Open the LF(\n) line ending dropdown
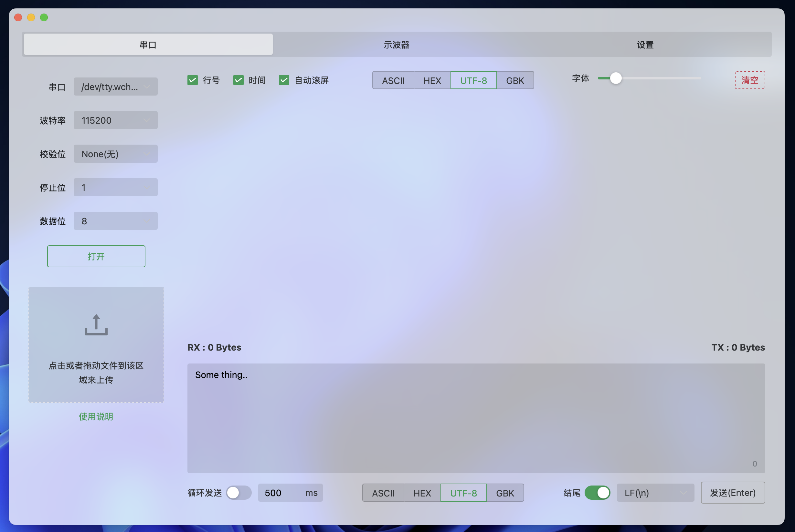Viewport: 795px width, 532px height. pyautogui.click(x=655, y=493)
